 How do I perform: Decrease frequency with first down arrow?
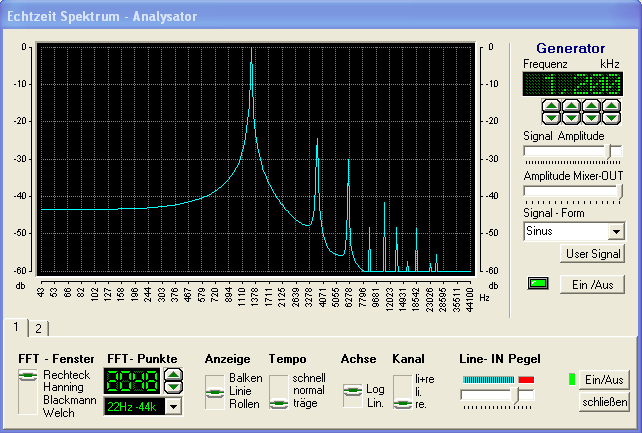click(x=549, y=117)
